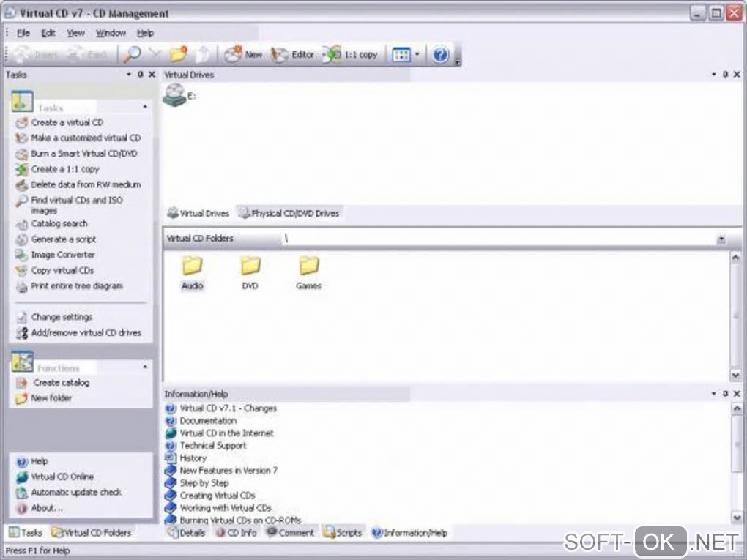Open Help in the sidebar

click(32, 461)
